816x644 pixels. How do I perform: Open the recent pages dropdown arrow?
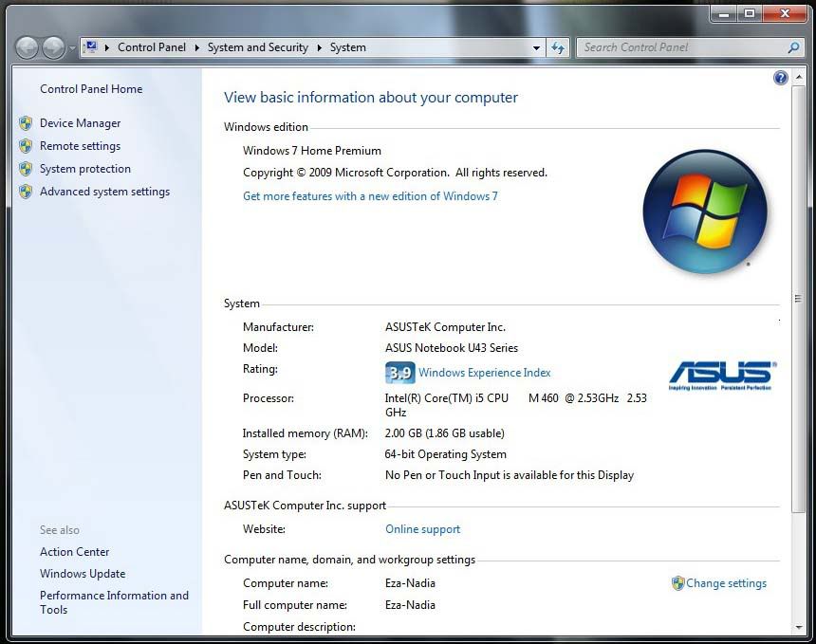click(72, 48)
